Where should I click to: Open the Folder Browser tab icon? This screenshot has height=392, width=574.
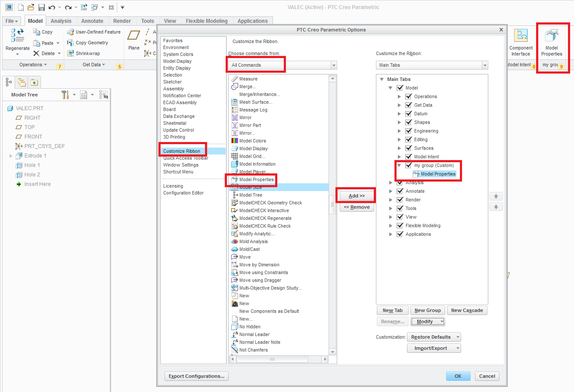click(22, 82)
